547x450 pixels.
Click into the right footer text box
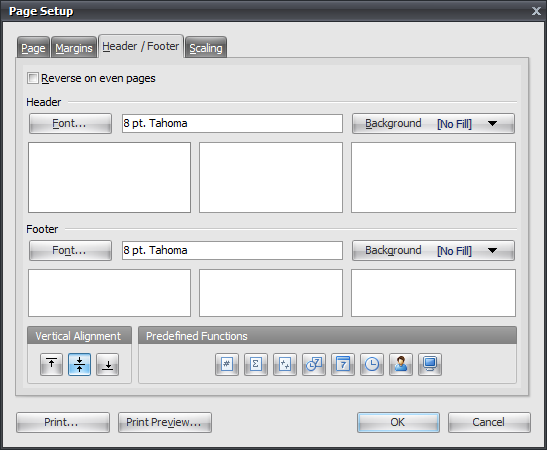[x=433, y=293]
